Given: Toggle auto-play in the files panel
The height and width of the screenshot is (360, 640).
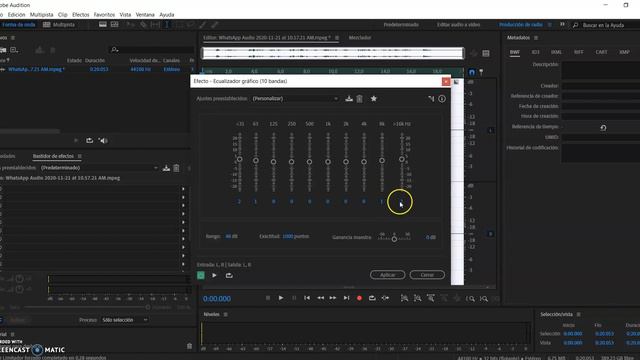Looking at the screenshot, I should click(x=103, y=141).
